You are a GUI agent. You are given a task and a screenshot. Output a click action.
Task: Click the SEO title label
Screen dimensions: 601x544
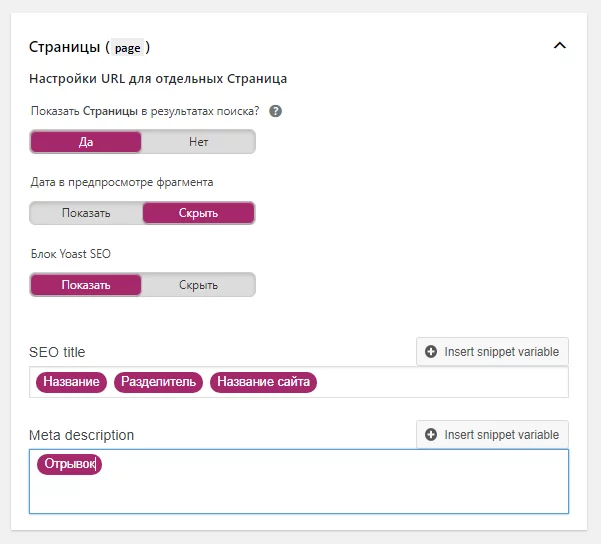57,352
